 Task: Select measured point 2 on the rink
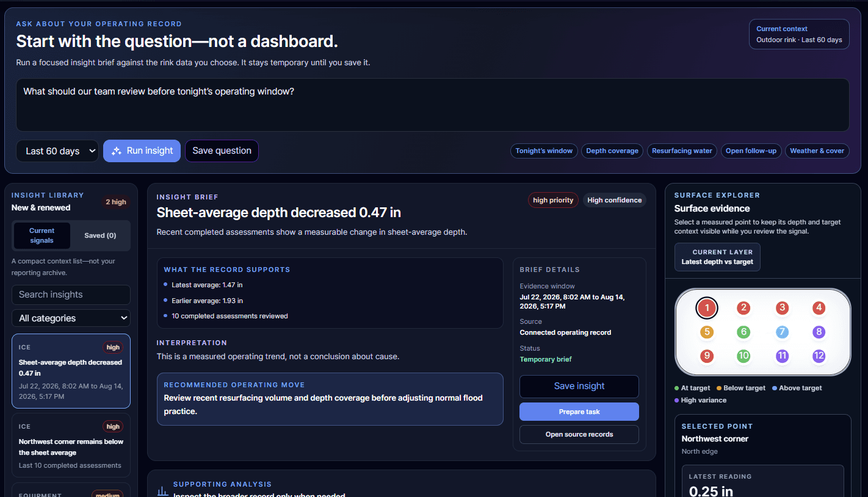(x=743, y=308)
